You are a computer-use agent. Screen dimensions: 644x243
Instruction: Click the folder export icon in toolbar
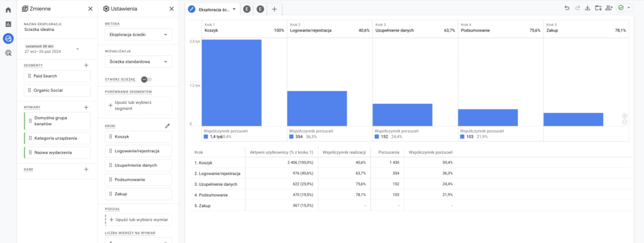tap(598, 8)
